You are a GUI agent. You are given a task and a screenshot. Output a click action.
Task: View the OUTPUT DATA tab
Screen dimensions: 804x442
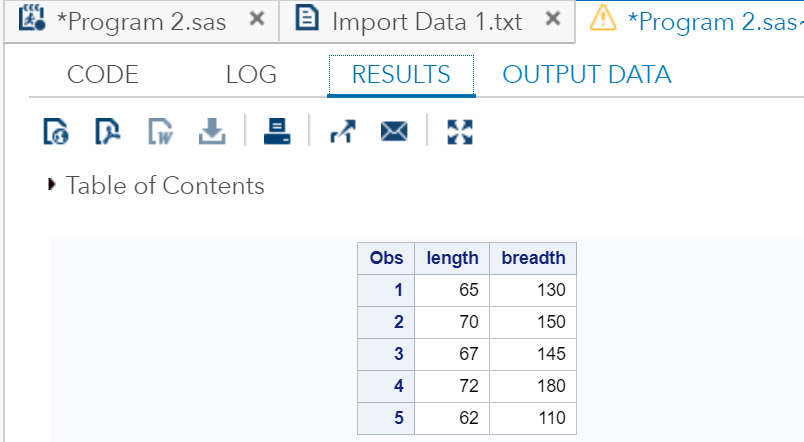(x=587, y=75)
